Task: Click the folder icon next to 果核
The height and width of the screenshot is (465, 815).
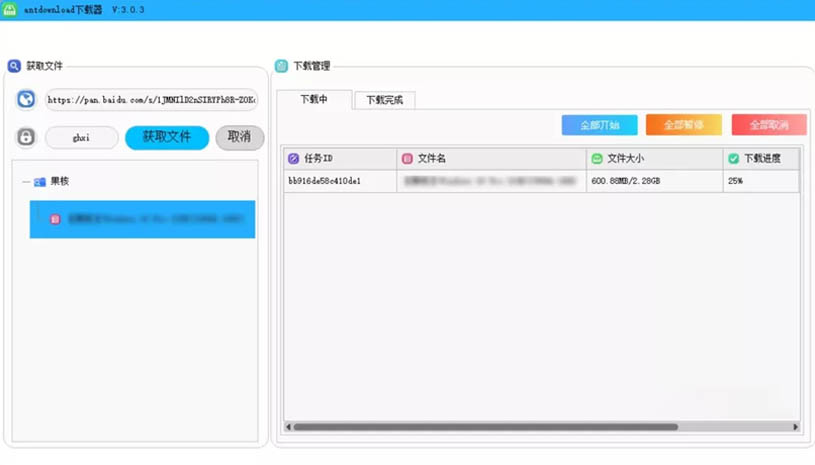Action: tap(40, 182)
